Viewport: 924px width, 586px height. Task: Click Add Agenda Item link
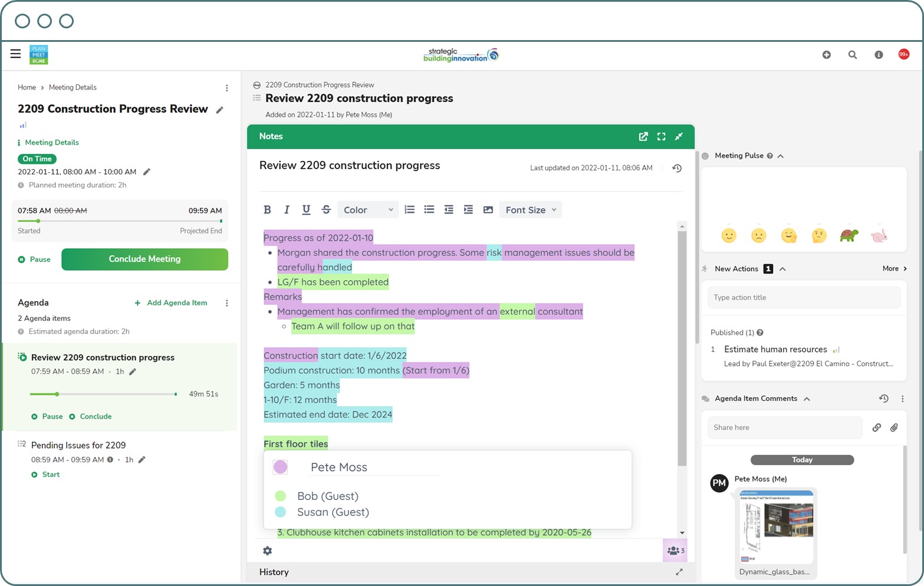[x=171, y=303]
